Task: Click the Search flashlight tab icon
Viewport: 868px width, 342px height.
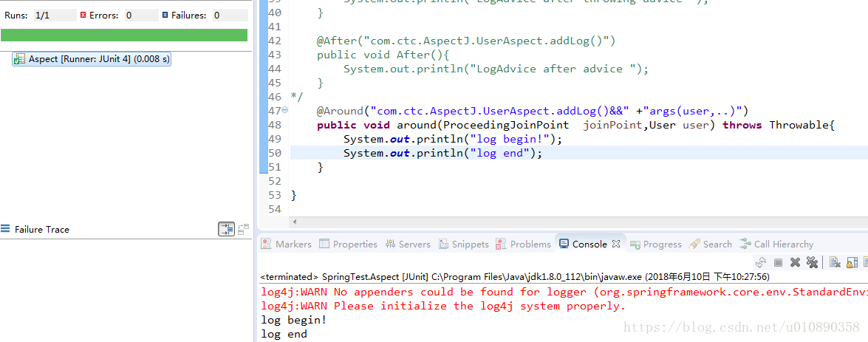Action: pyautogui.click(x=694, y=244)
